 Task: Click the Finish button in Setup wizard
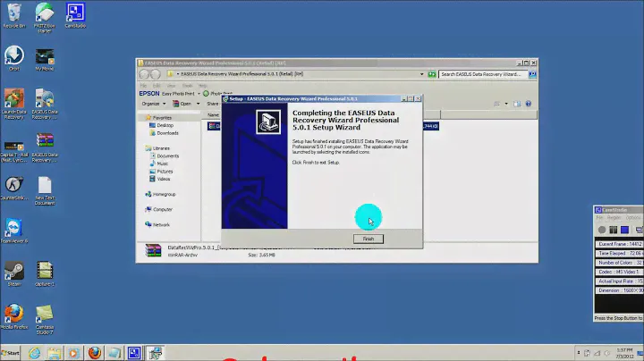[x=368, y=239]
